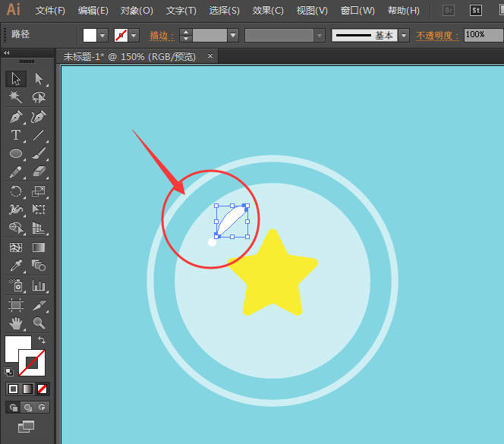Open the 文字(T) menu
The width and height of the screenshot is (504, 444).
pyautogui.click(x=181, y=11)
